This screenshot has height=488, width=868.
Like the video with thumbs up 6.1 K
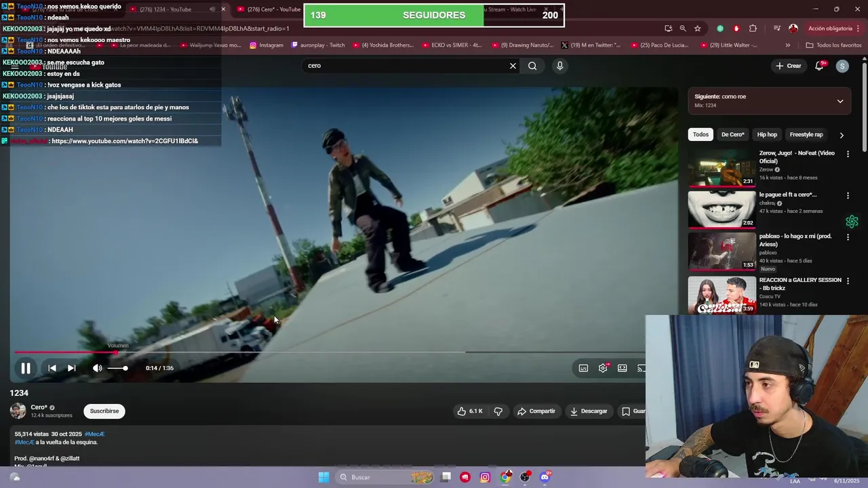470,411
